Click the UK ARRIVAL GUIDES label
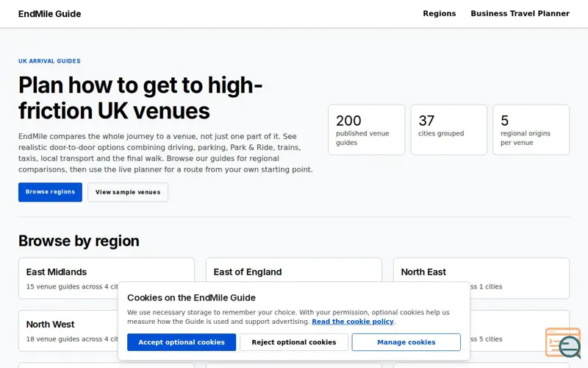This screenshot has height=368, width=588. [49, 61]
